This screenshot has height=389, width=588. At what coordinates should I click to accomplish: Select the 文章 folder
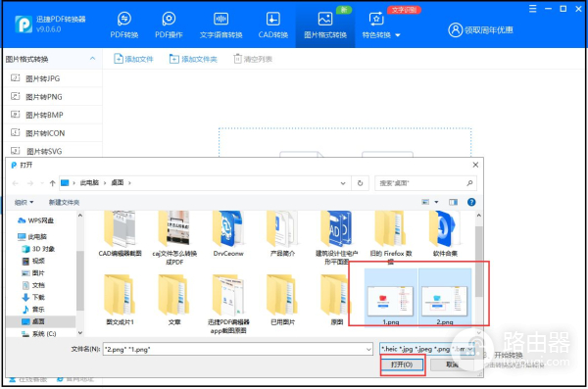(x=174, y=300)
